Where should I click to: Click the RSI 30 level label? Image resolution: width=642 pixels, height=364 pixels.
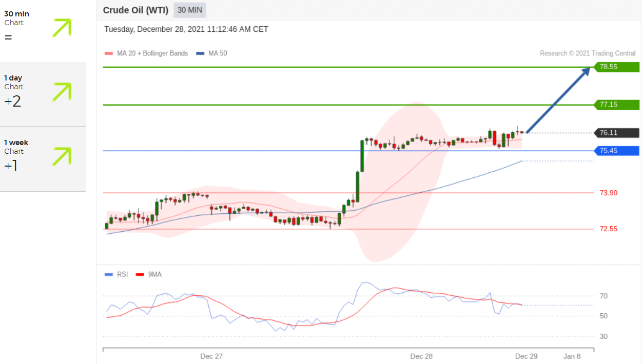click(x=604, y=337)
